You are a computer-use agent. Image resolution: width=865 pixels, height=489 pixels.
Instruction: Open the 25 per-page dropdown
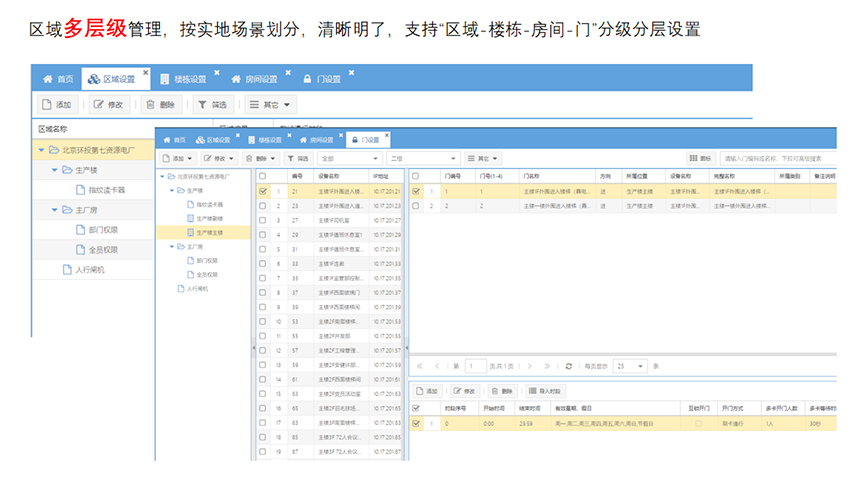coord(629,366)
